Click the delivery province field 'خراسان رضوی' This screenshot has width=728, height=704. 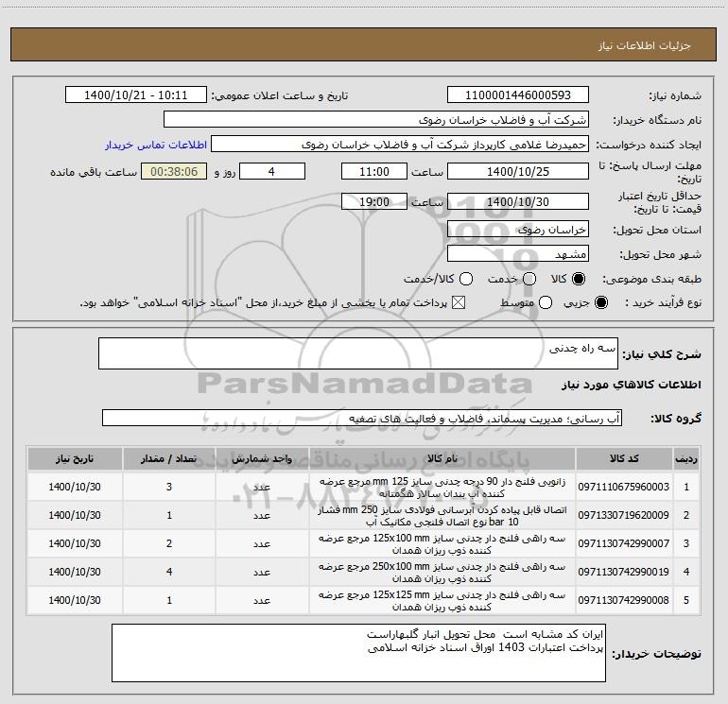[x=518, y=230]
